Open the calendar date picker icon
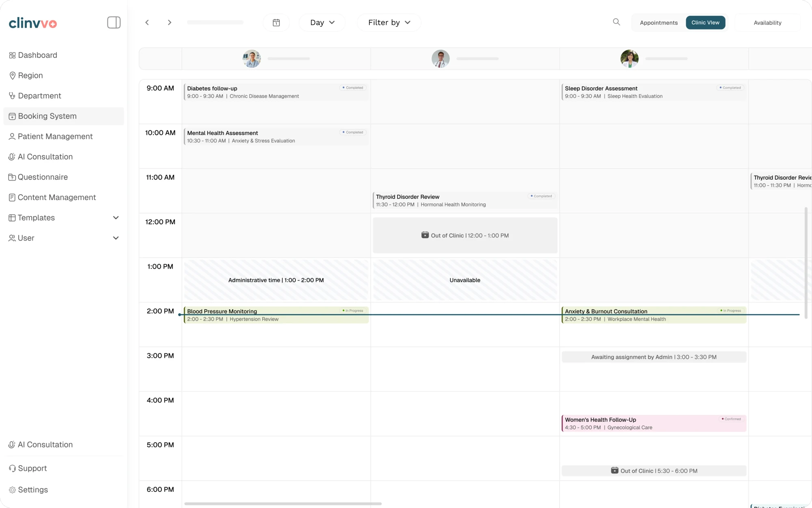 [x=276, y=22]
